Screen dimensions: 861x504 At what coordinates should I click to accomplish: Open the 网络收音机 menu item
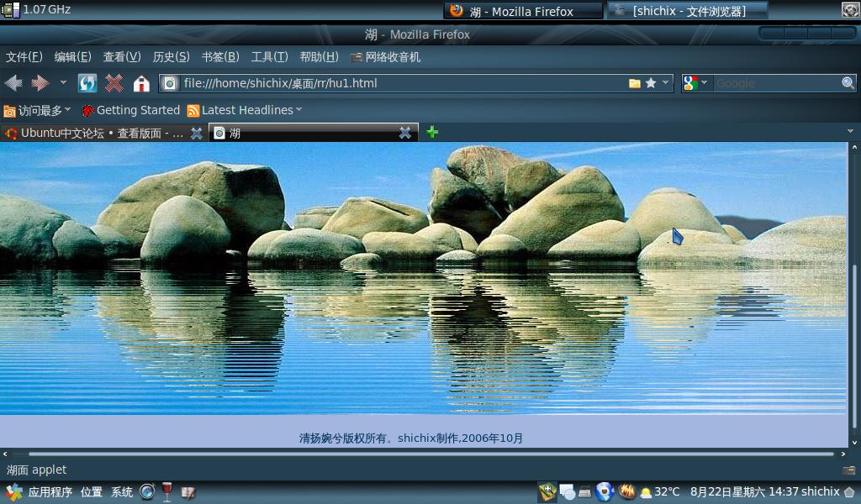(x=385, y=57)
